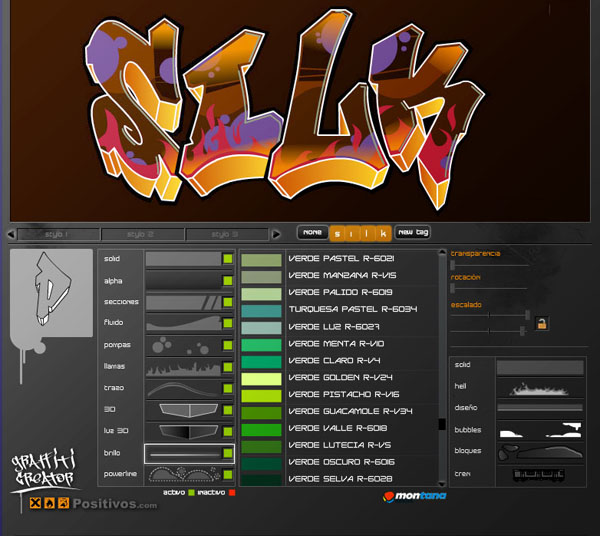Click the new tag button
Image resolution: width=600 pixels, height=536 pixels.
tap(413, 232)
